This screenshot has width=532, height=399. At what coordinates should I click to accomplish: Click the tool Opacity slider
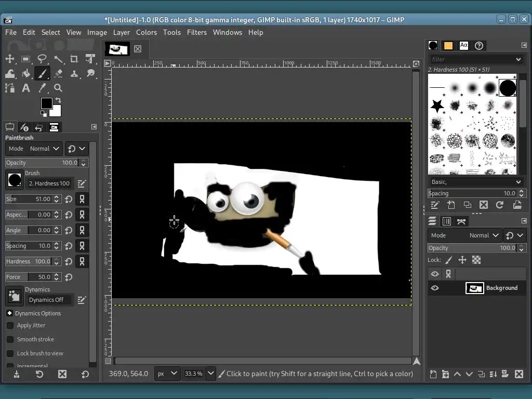[43, 163]
